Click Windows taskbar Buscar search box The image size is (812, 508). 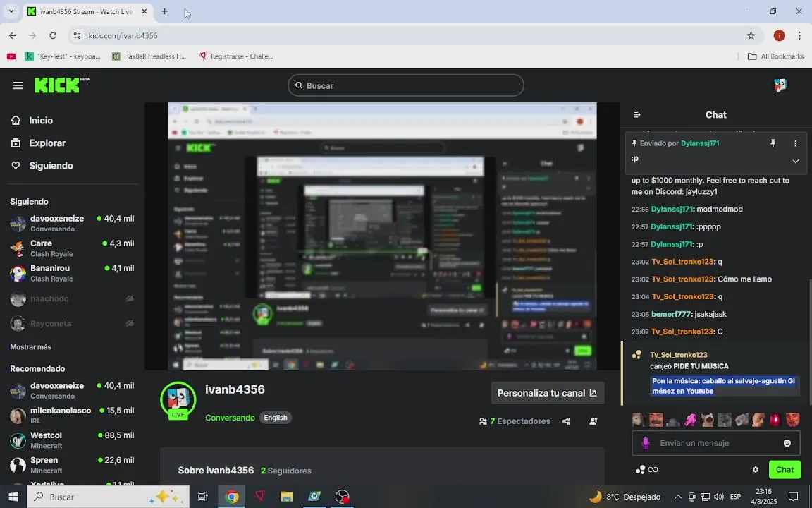click(x=108, y=497)
